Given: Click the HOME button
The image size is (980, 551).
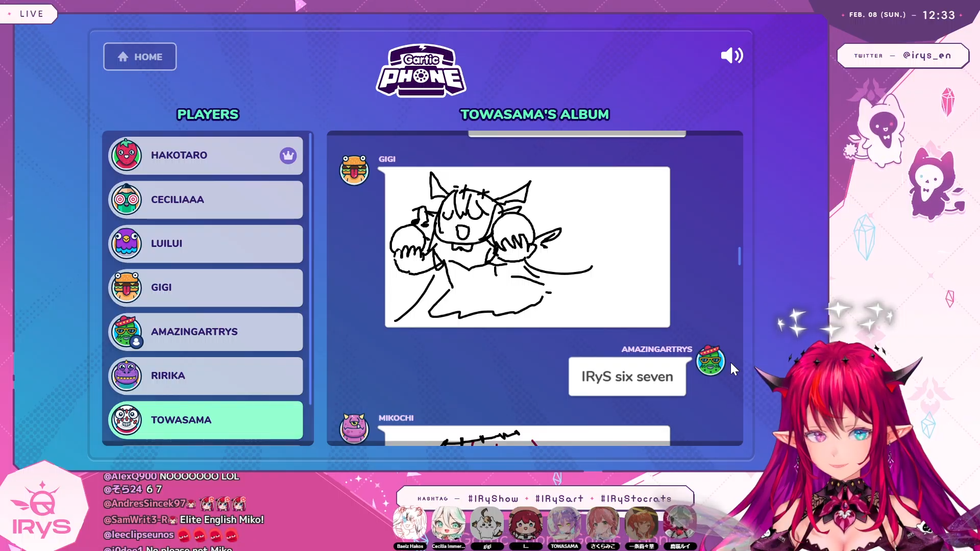Looking at the screenshot, I should point(140,57).
